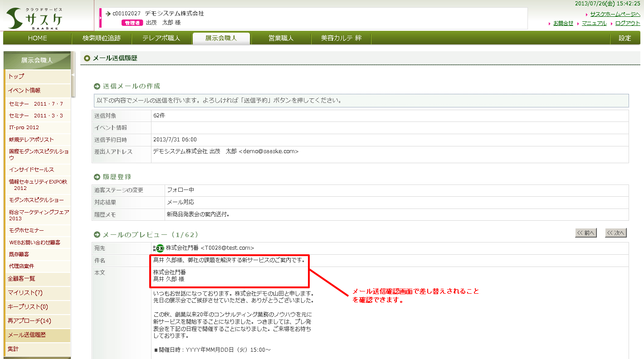
Task: Open マイリスト(7) in the sidebar
Action: [25, 292]
